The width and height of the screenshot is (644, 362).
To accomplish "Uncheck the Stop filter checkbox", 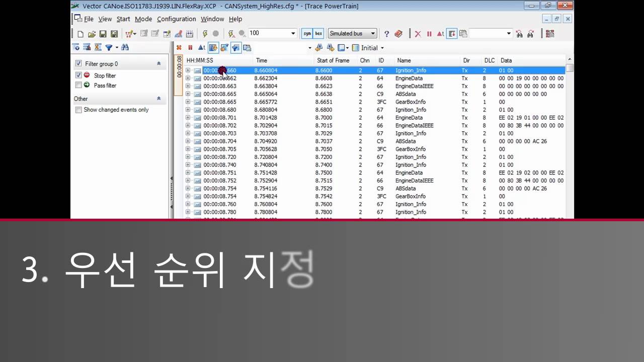I will [78, 75].
